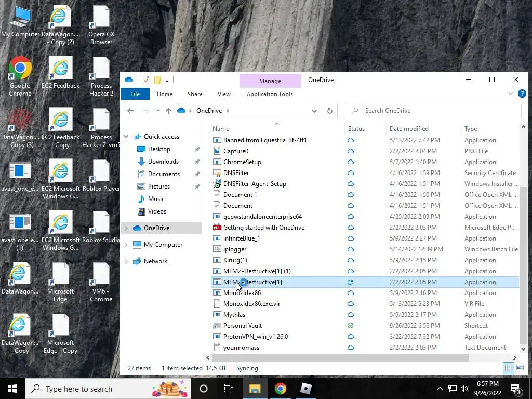The width and height of the screenshot is (532, 399).
Task: Select Music in navigation pane
Action: coord(156,199)
